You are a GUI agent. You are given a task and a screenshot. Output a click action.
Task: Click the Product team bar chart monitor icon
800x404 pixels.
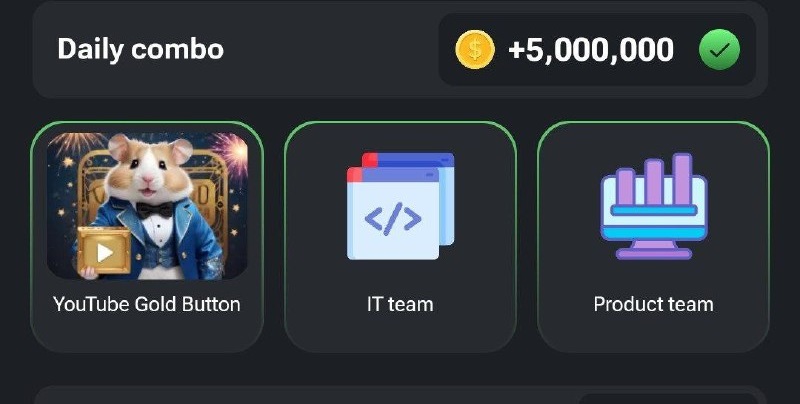tap(654, 206)
